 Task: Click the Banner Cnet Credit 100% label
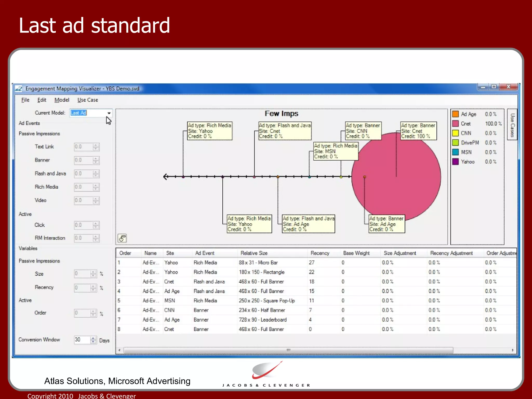click(418, 131)
